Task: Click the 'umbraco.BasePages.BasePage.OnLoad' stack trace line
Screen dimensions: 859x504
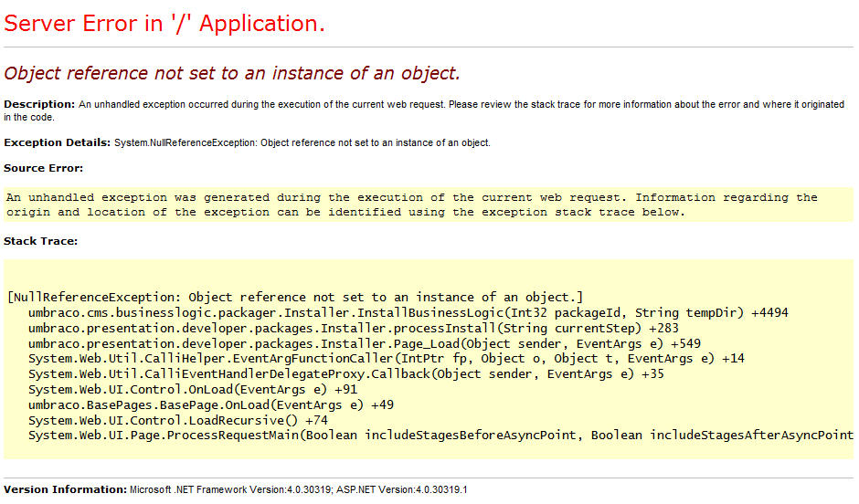Action: pos(210,405)
